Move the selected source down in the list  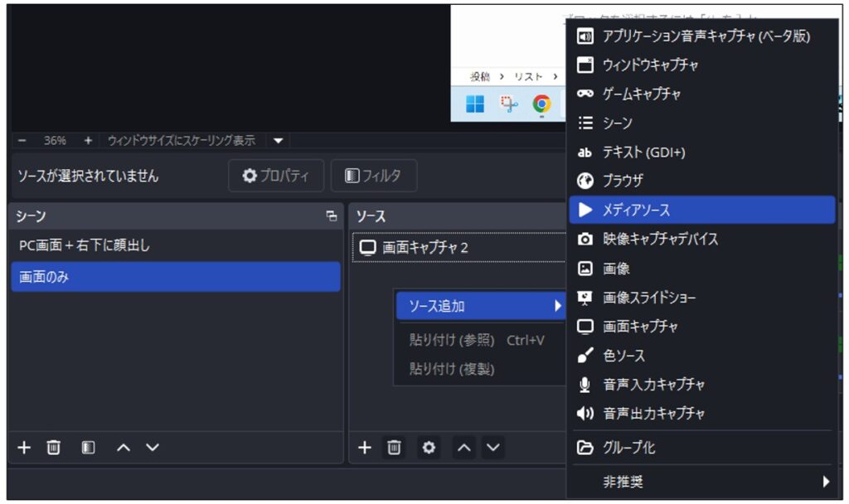[x=493, y=448]
